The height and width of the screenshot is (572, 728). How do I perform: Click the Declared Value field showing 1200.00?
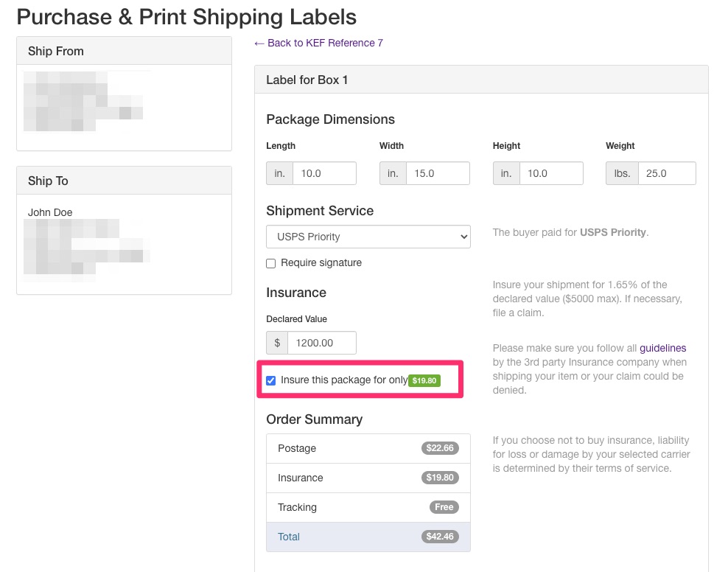[322, 343]
